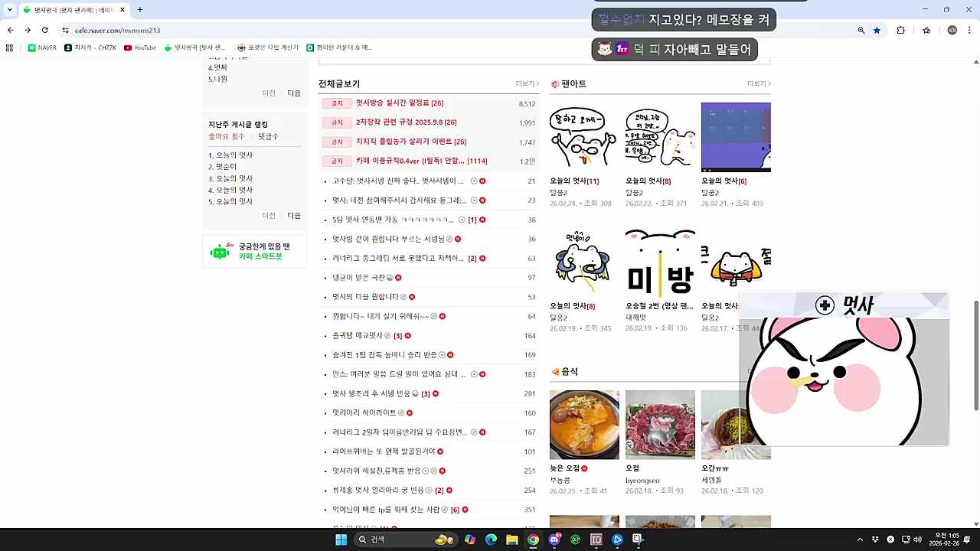Screen dimensions: 980x551
Task: Click the 카페 스마트봇 robot icon
Action: 220,251
